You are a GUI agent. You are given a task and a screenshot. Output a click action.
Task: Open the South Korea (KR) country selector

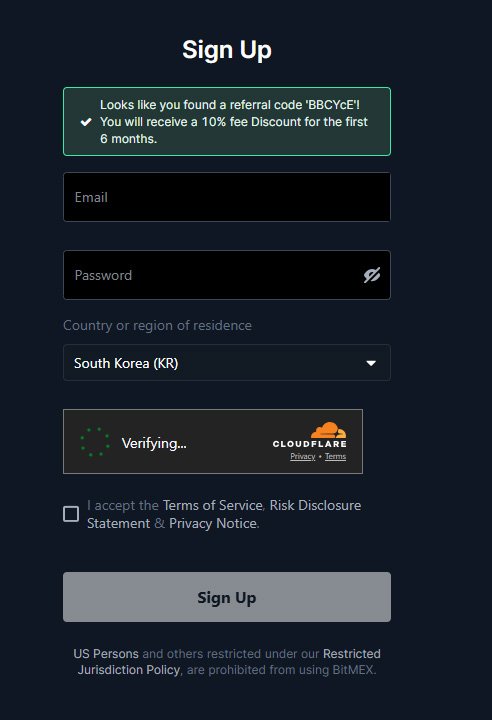[227, 363]
